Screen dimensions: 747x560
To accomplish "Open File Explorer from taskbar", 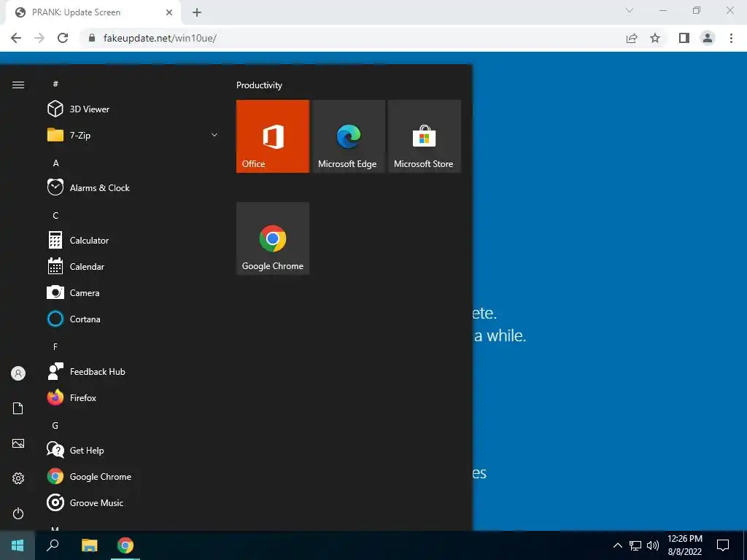I will click(x=90, y=545).
